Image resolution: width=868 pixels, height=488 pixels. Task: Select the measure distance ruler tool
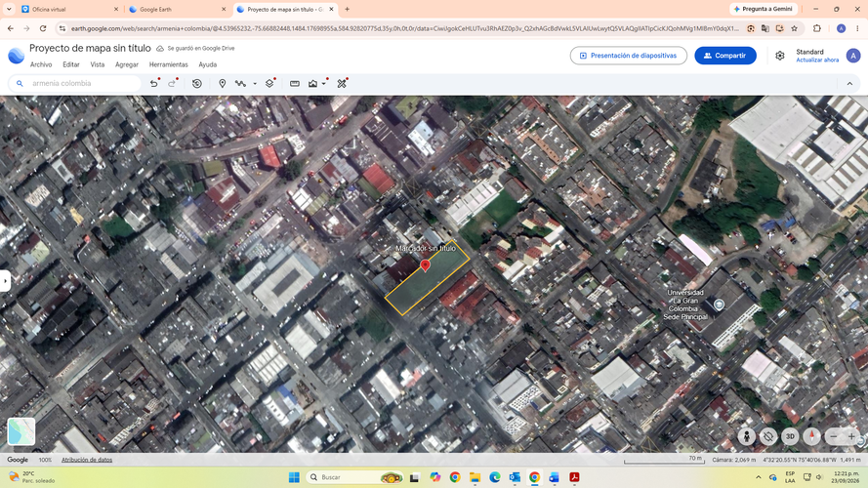point(295,84)
